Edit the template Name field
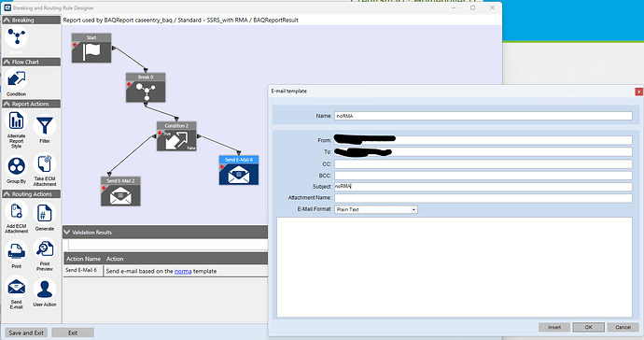Viewport: 644px width, 340px height. pos(483,116)
